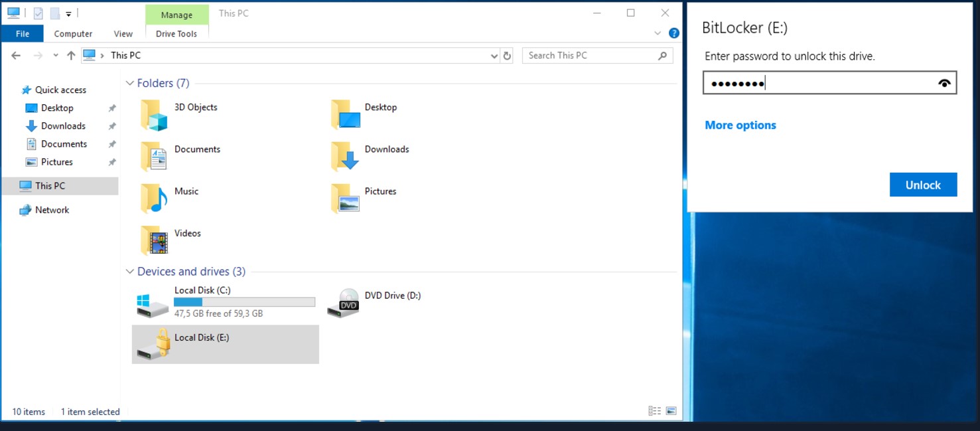Unpin Desktop from Quick access
The width and height of the screenshot is (980, 431).
tap(112, 108)
